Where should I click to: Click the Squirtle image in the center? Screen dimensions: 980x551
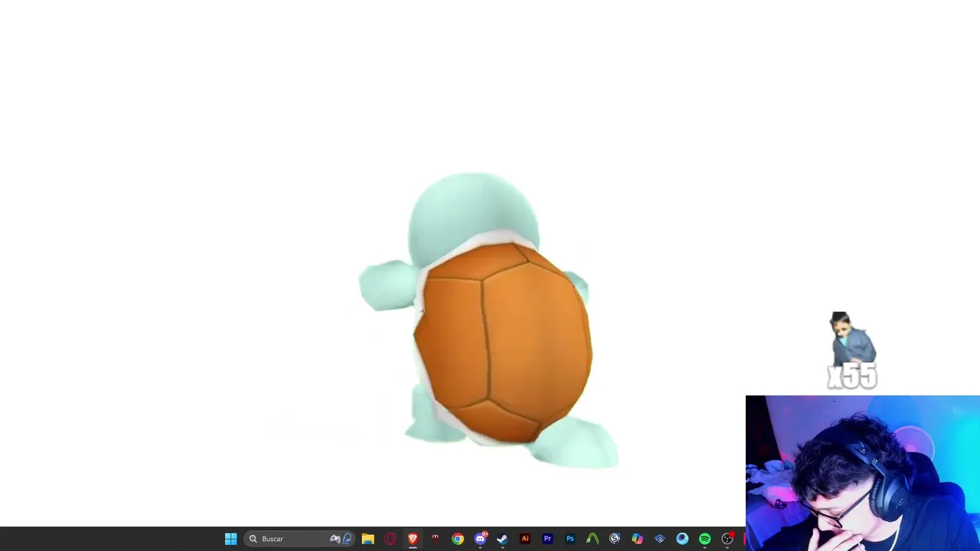coord(488,320)
